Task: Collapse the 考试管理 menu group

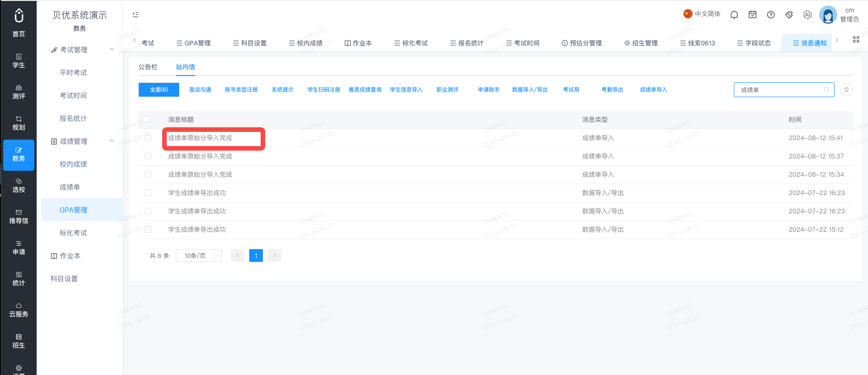Action: 112,49
